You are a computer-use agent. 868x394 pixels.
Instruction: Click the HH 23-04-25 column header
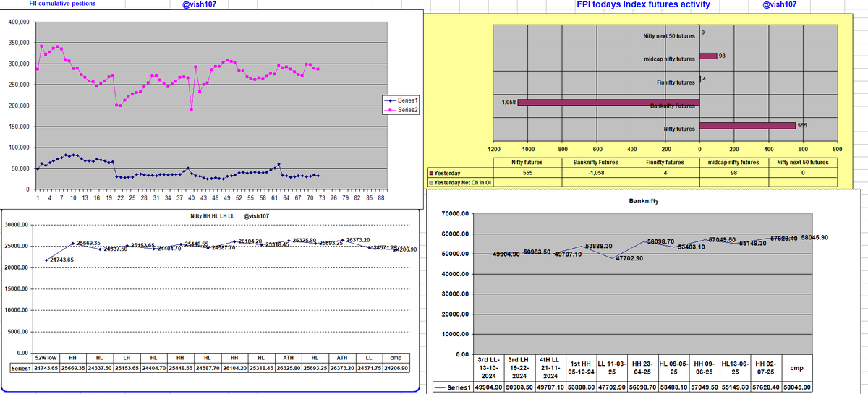click(x=642, y=367)
